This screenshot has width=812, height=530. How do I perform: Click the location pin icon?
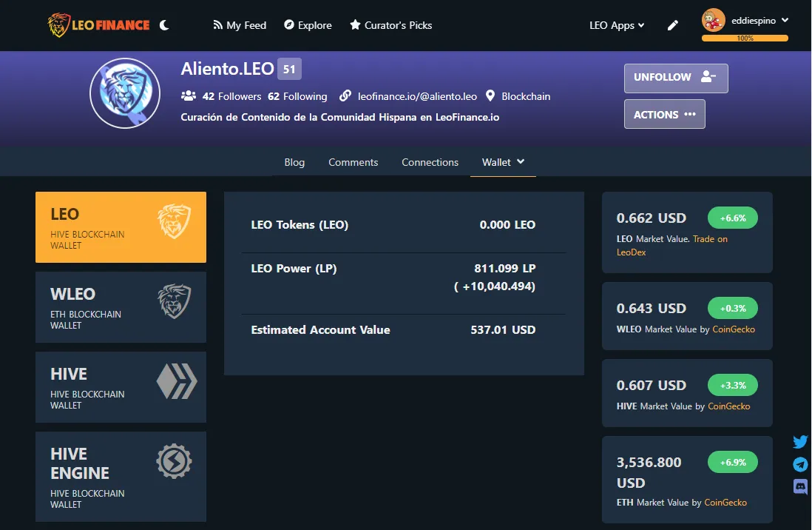490,96
